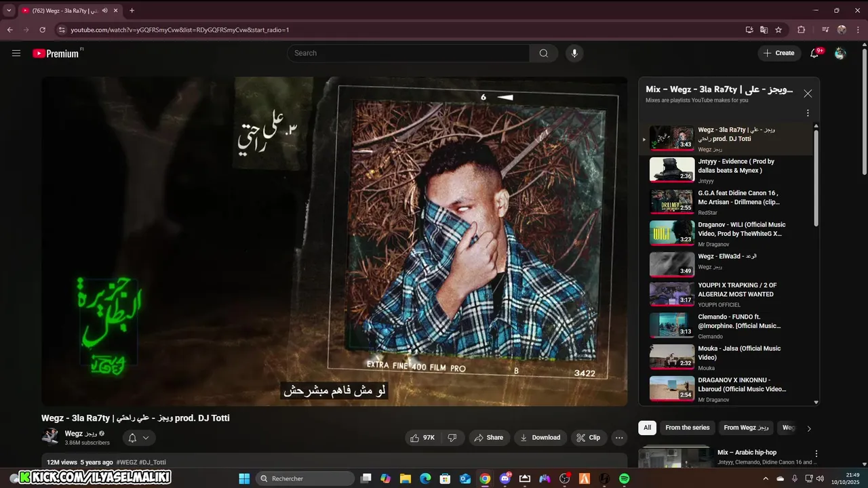
Task: Open the YouTube account avatar menu
Action: (x=840, y=53)
